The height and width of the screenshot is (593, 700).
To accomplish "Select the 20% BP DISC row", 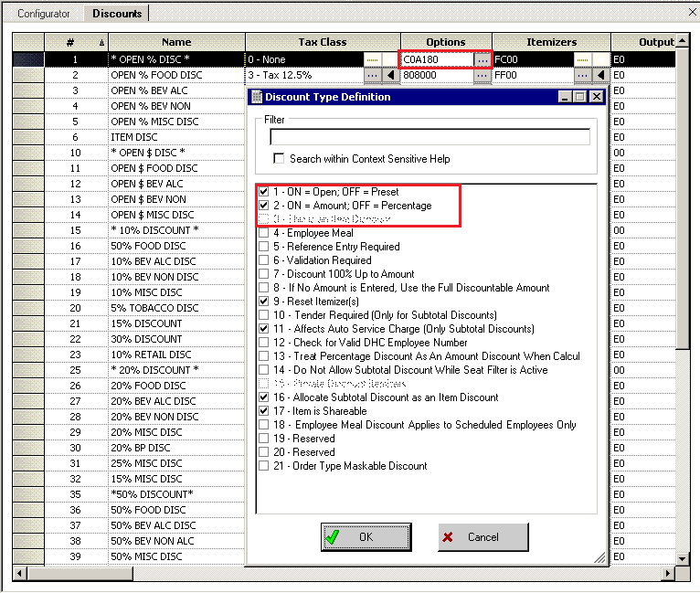I will coord(176,448).
